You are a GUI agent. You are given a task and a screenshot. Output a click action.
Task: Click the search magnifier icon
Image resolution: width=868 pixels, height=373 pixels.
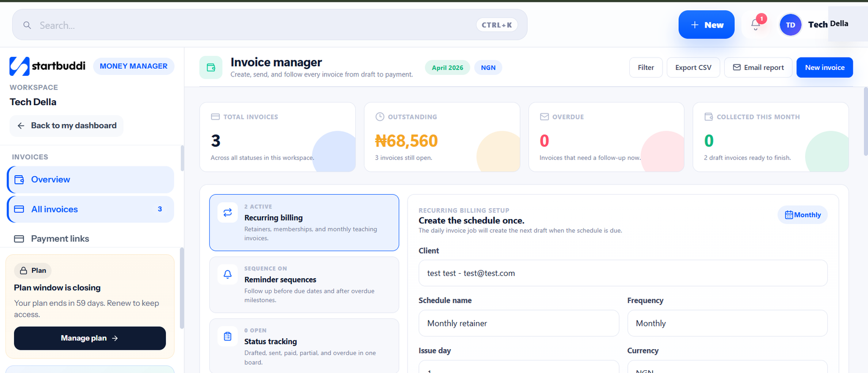(x=27, y=25)
